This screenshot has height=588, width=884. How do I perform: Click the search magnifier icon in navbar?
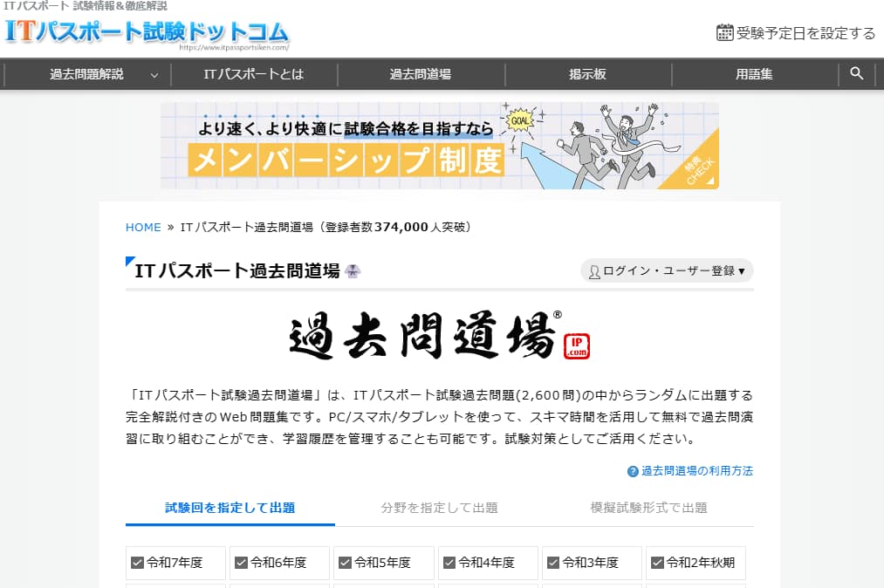click(x=856, y=74)
